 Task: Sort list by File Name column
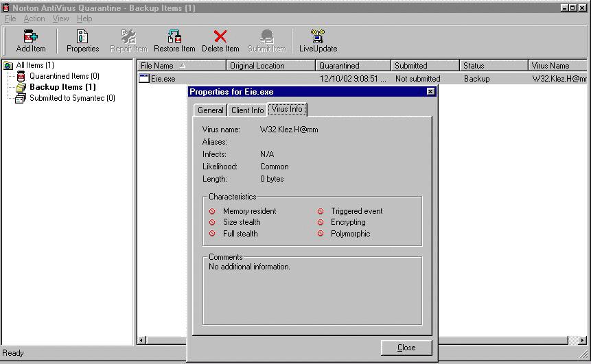click(181, 66)
